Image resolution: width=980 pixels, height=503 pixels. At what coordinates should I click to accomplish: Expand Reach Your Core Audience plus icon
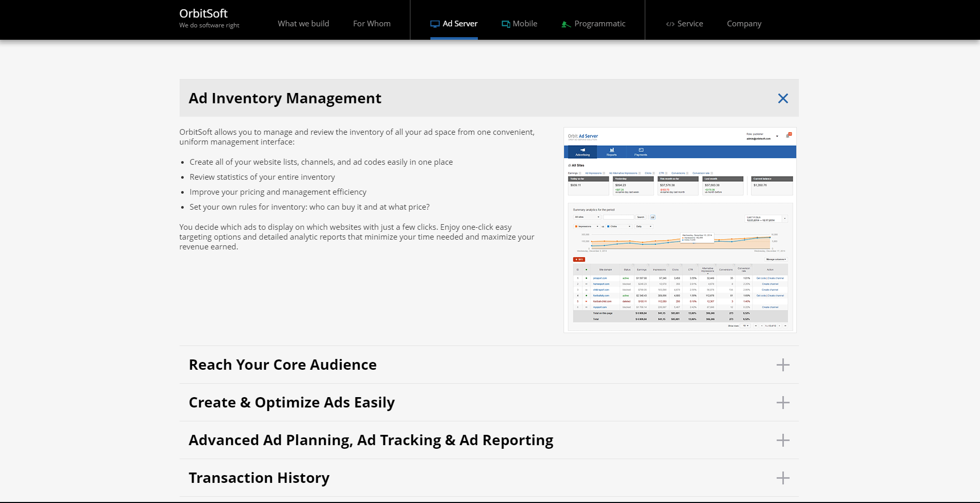coord(783,365)
